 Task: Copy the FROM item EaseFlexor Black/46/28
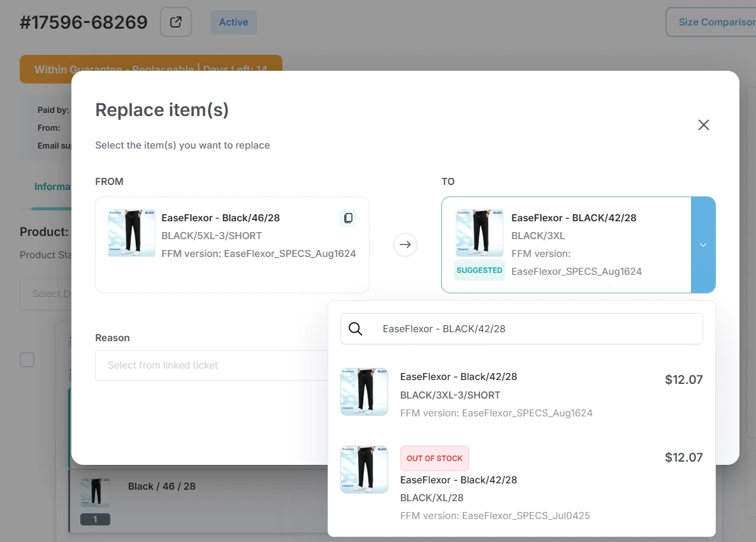point(348,218)
